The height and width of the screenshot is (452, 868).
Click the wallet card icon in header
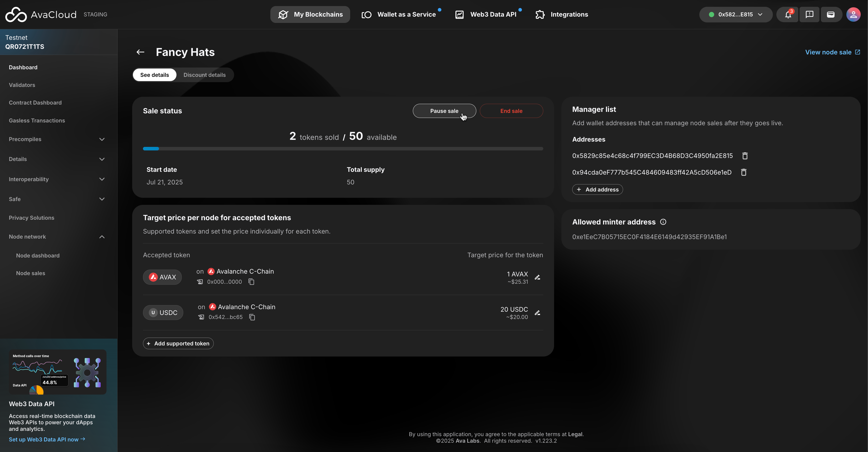pos(830,15)
